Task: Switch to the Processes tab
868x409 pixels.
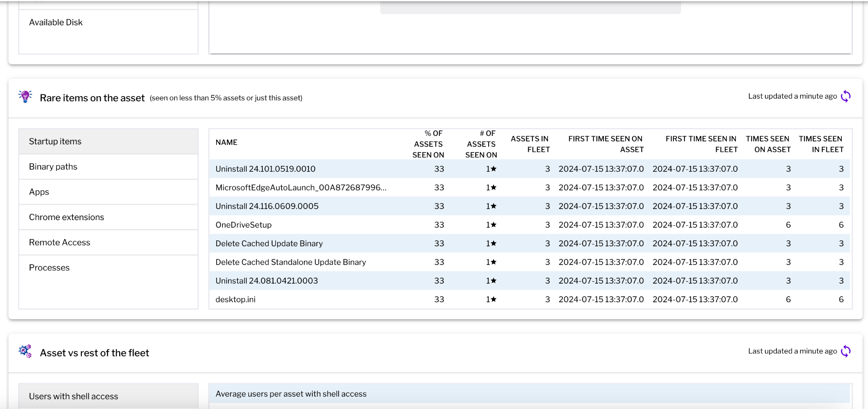Action: pos(108,268)
